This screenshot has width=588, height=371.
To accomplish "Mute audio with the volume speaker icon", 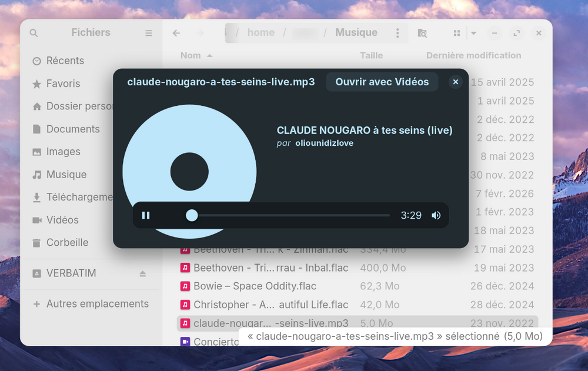I will click(436, 215).
